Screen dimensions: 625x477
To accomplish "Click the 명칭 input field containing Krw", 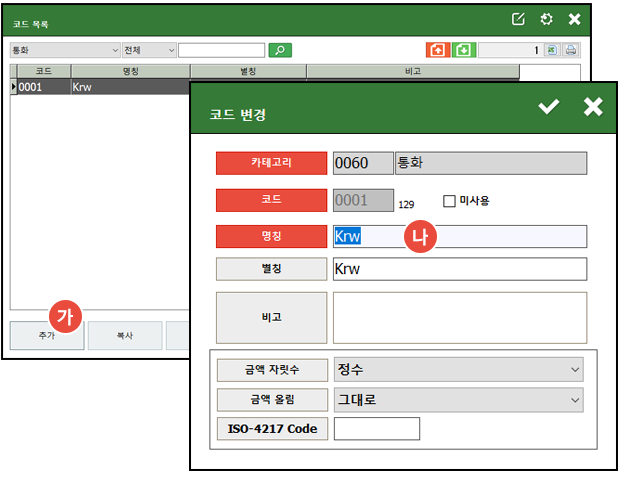I will coord(460,236).
